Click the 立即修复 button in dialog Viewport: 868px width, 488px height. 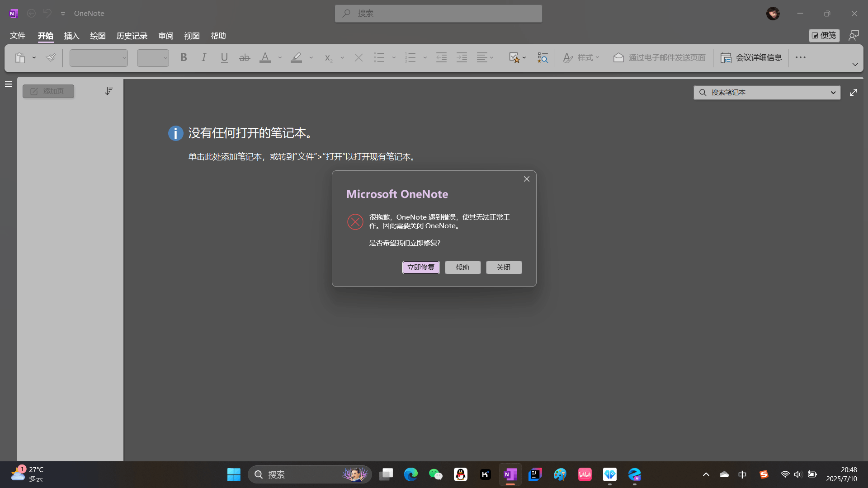click(x=421, y=267)
